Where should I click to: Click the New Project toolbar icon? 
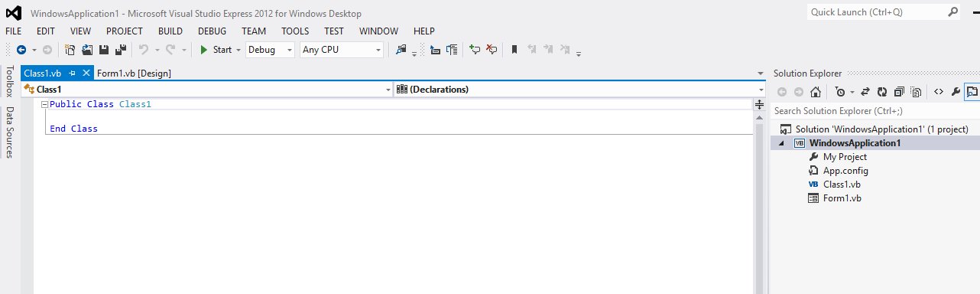(70, 50)
